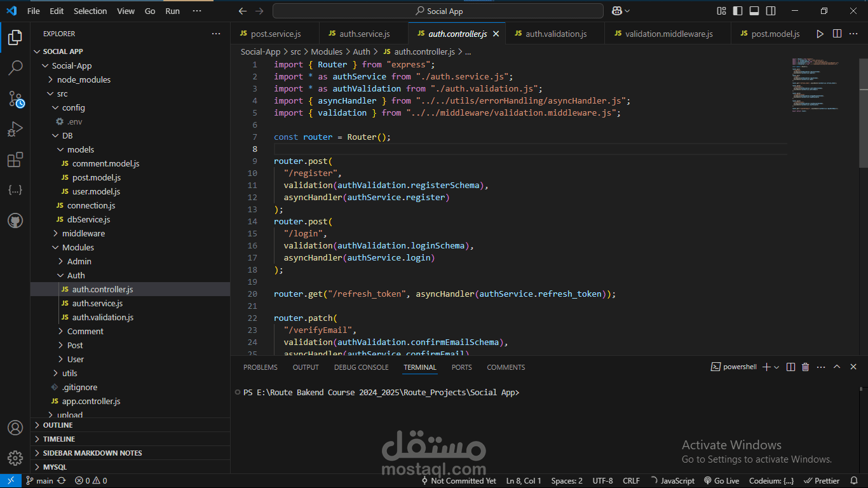The width and height of the screenshot is (868, 488).
Task: Customize layout icon in title bar
Action: [721, 11]
